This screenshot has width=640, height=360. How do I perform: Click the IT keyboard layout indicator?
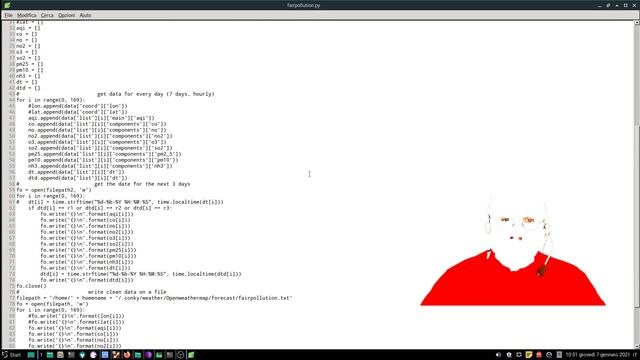pos(635,355)
